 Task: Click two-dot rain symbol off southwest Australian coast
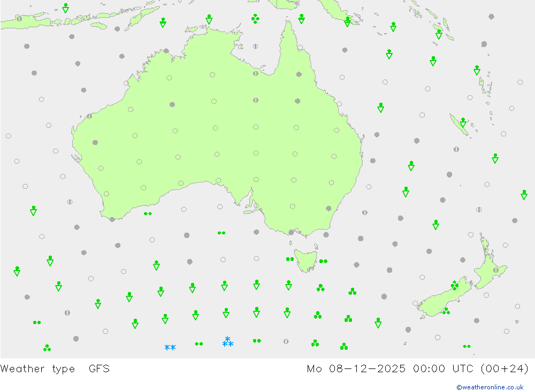click(148, 213)
